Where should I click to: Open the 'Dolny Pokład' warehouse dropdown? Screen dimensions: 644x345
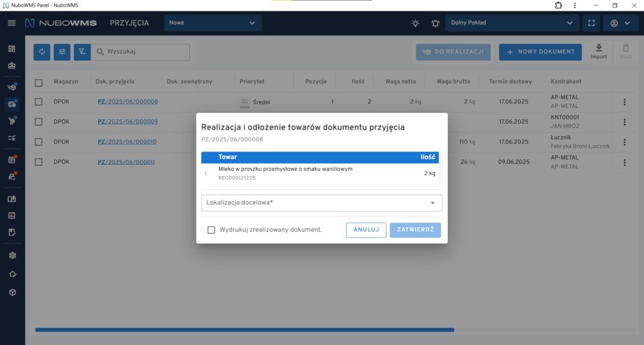(512, 23)
